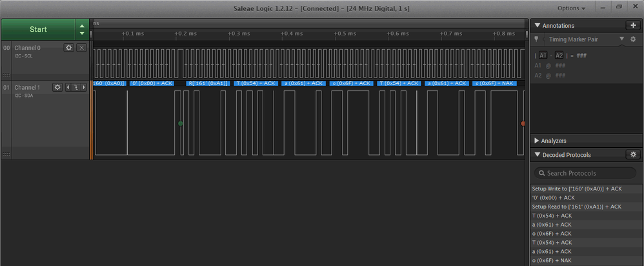Maximize the Saleae Logic window
This screenshot has width=644, height=266.
tap(619, 7)
